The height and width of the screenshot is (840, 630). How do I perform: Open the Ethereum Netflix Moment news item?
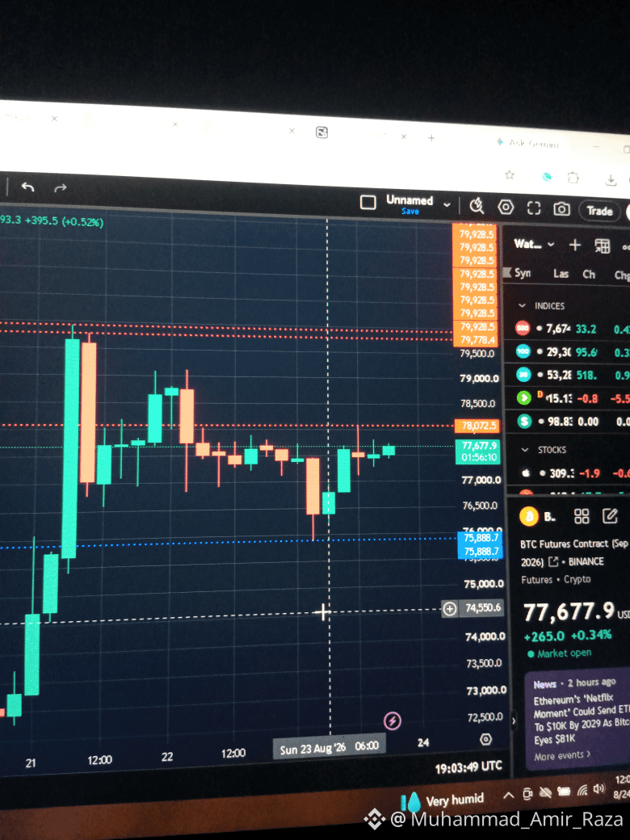pyautogui.click(x=581, y=719)
